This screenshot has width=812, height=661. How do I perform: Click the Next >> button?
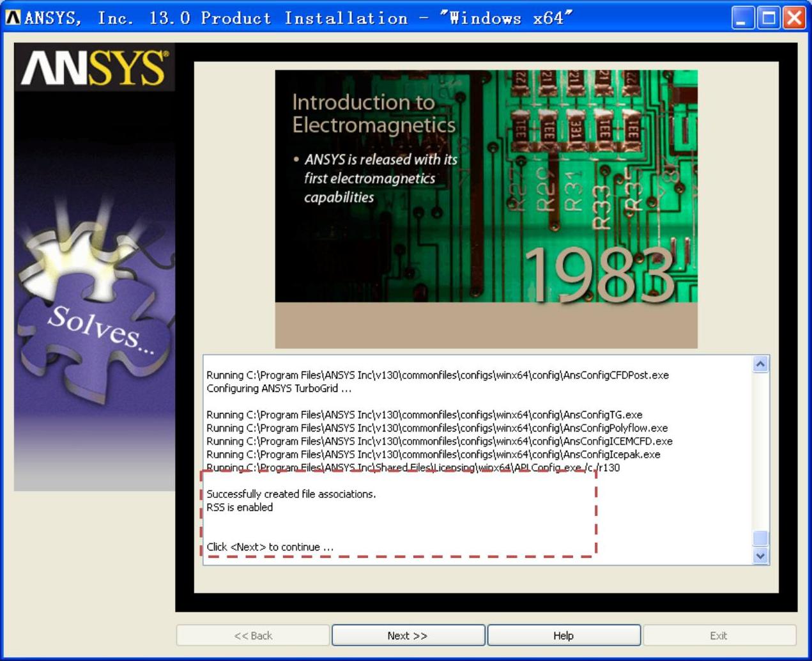(408, 635)
